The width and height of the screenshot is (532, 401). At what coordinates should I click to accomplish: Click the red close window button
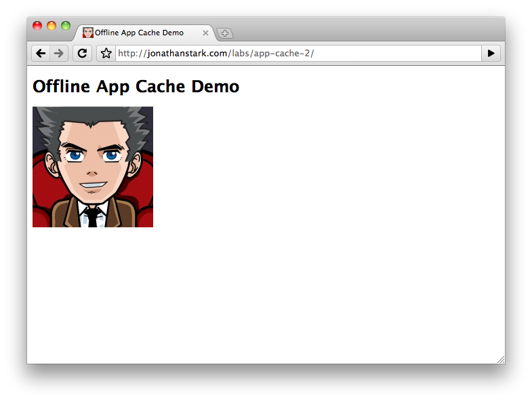coord(37,26)
